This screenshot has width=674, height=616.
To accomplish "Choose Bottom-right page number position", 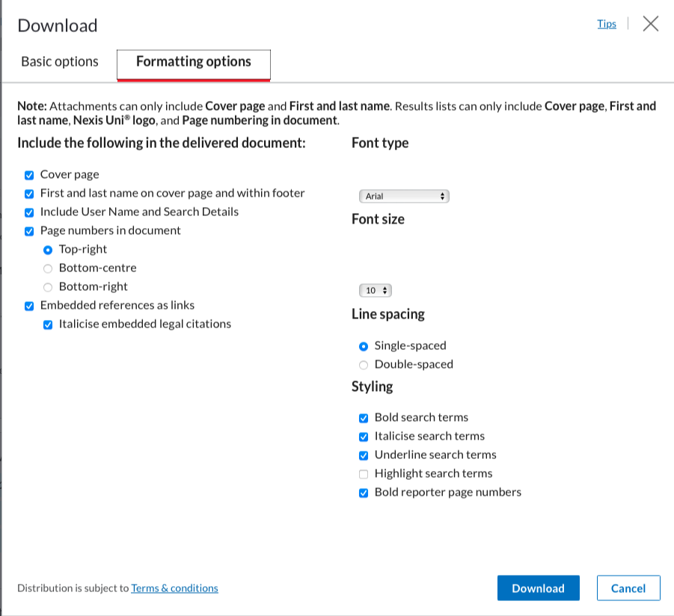I will [48, 287].
